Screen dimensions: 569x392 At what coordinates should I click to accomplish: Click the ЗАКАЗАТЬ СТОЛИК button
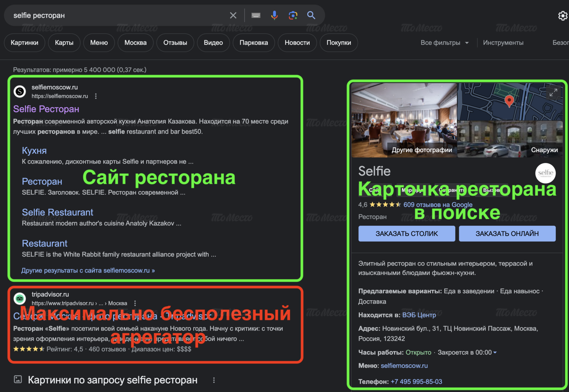tap(407, 234)
